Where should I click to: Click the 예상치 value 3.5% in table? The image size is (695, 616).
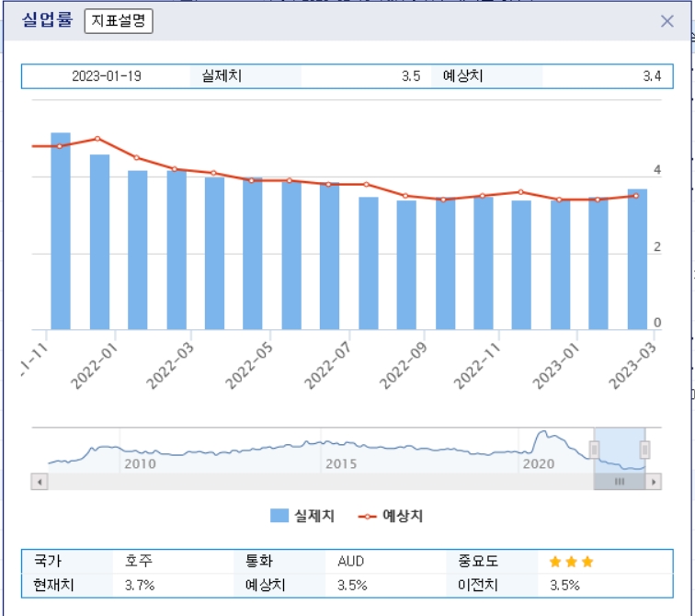352,586
